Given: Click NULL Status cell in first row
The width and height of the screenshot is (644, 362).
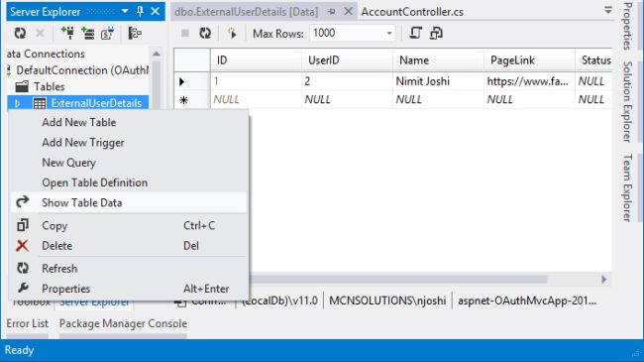Looking at the screenshot, I should click(593, 81).
